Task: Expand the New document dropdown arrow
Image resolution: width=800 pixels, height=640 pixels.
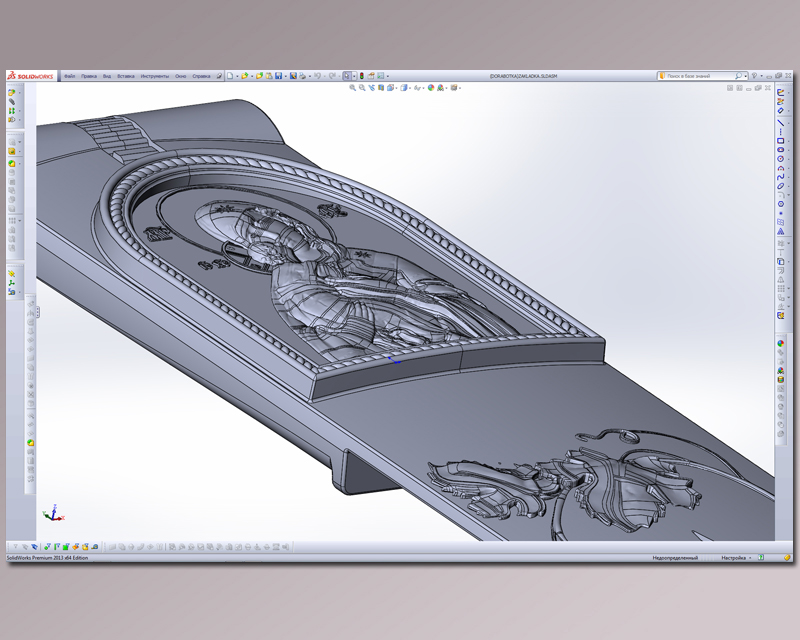Action: (237, 76)
